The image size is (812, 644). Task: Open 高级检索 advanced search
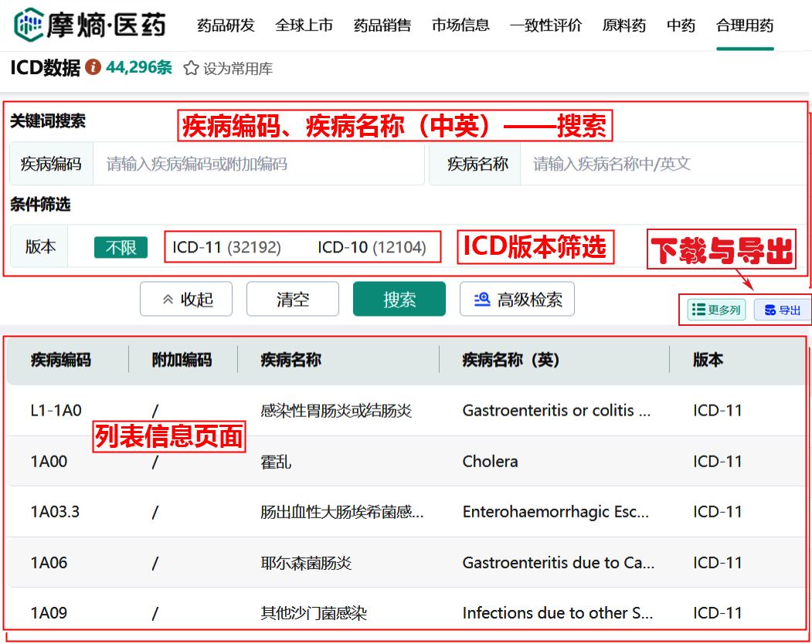point(517,300)
